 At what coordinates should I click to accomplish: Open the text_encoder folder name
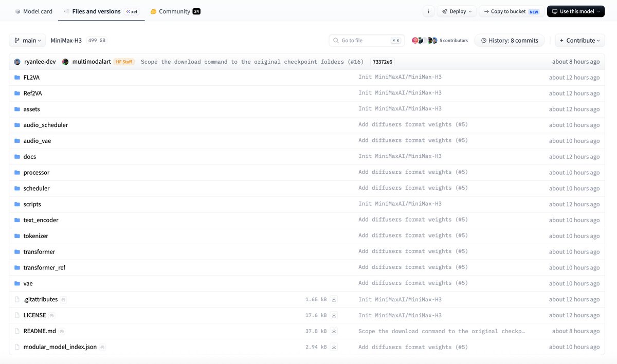click(41, 220)
